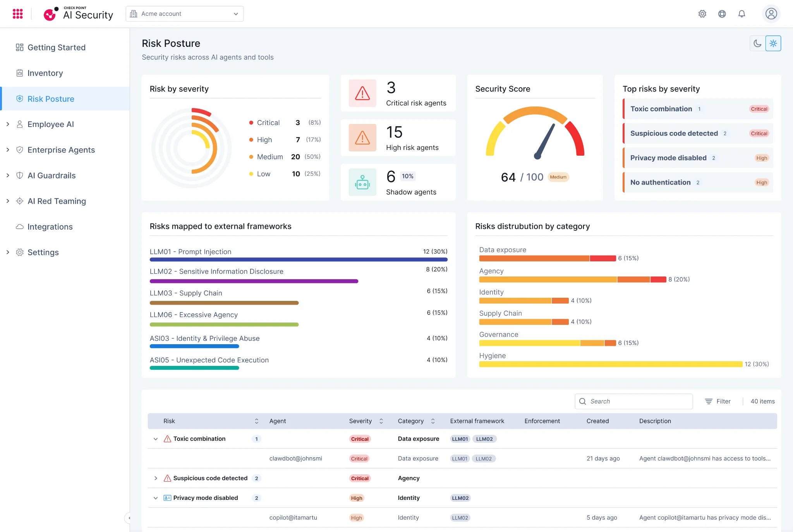
Task: Sort the Severity column
Action: coord(381,421)
